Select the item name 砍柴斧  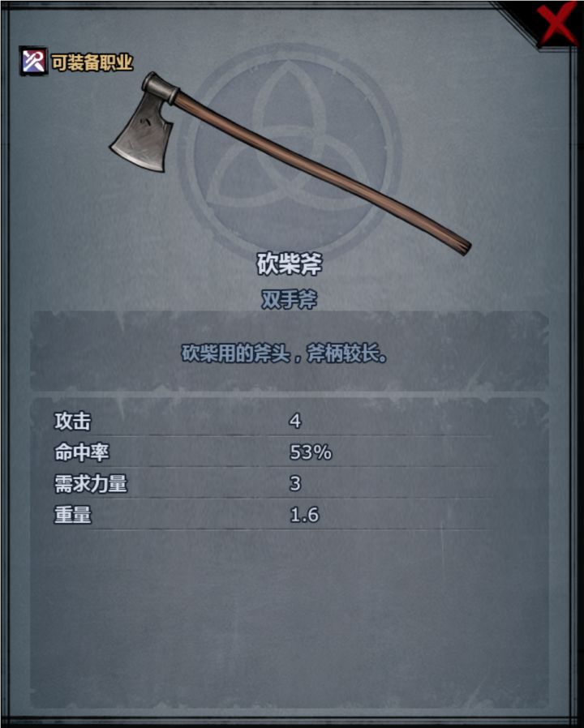click(x=290, y=263)
